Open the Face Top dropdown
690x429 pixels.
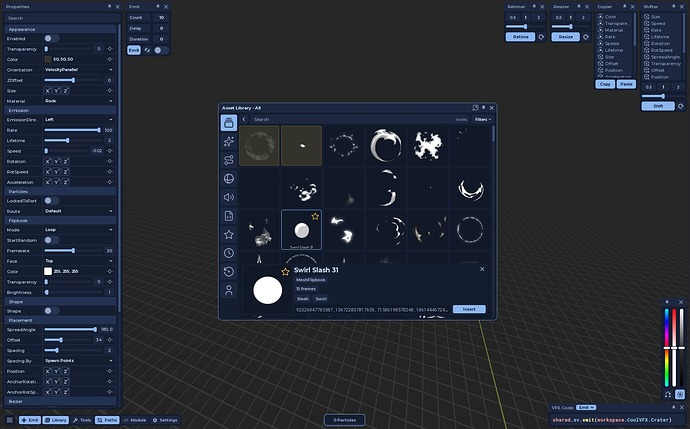pyautogui.click(x=78, y=261)
